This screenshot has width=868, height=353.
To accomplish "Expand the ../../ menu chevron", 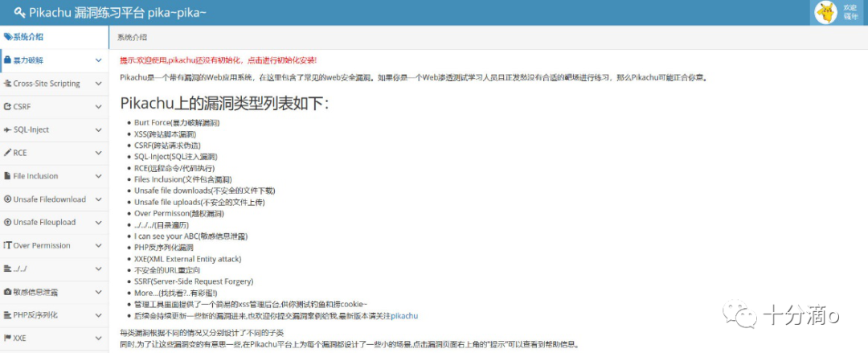I will click(x=99, y=269).
